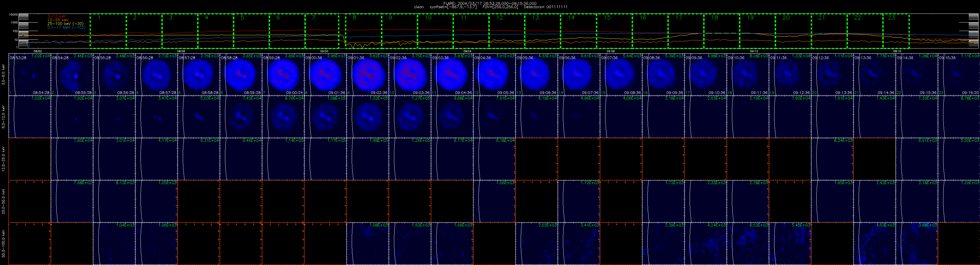The width and height of the screenshot is (980, 265).
Task: Open the 25.0-50.0 keV image peaking 2.78E+03
Action: (x=748, y=201)
